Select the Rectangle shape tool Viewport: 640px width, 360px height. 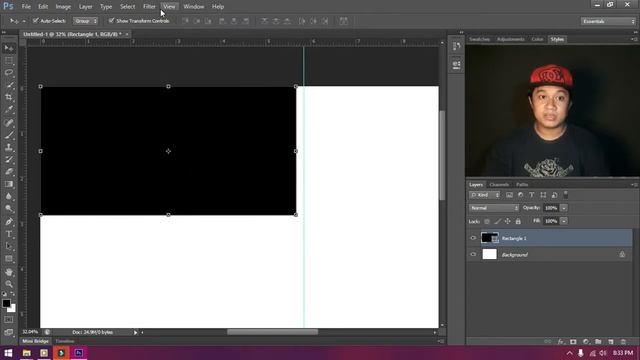click(x=9, y=259)
